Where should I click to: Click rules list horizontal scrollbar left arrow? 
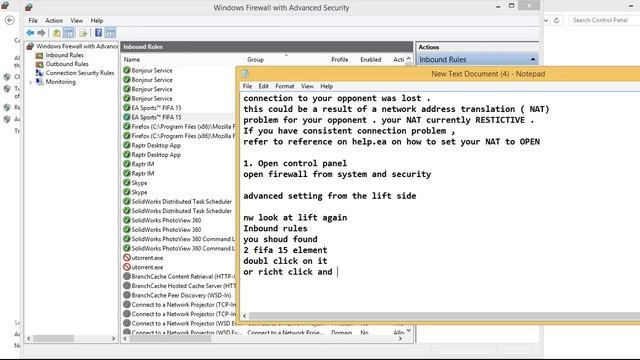(125, 339)
